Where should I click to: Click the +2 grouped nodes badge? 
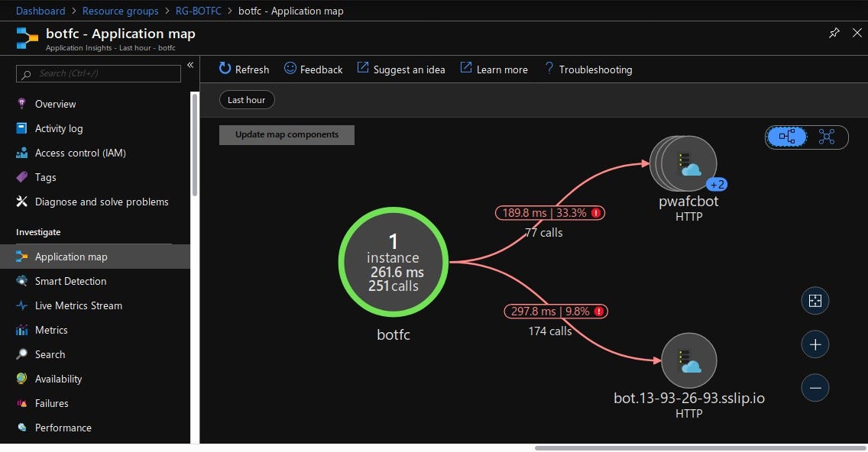(717, 185)
